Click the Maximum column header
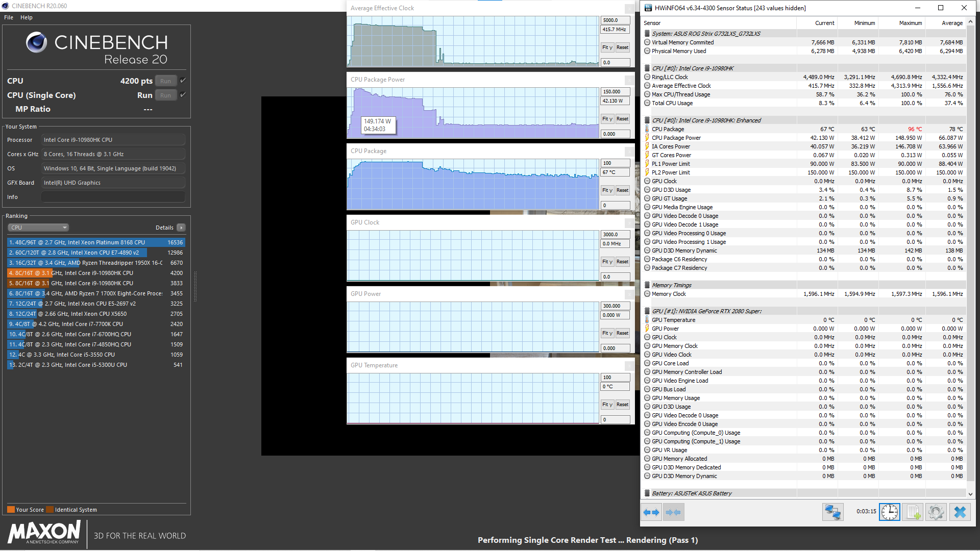980x551 pixels. (x=901, y=23)
